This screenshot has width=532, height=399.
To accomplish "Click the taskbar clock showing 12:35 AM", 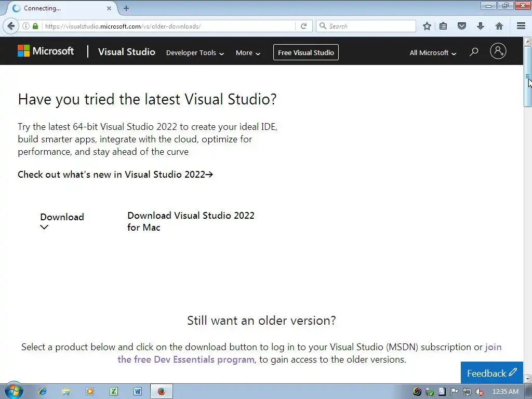I will point(505,392).
